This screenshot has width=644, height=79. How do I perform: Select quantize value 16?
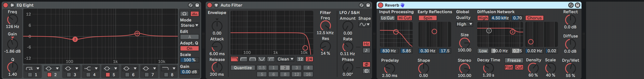pyautogui.click(x=308, y=74)
